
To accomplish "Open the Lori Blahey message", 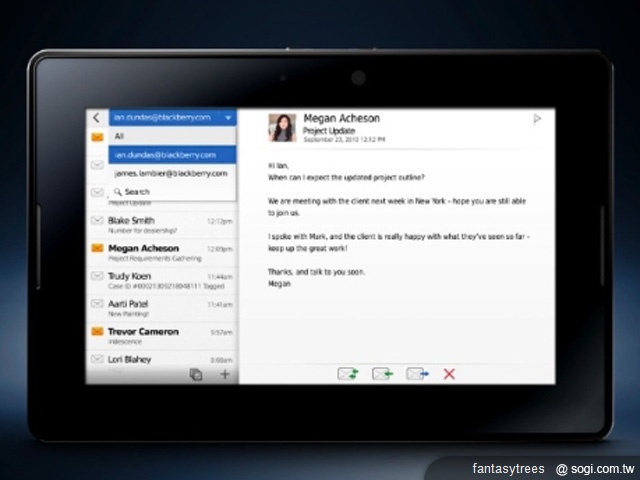I will (x=160, y=358).
